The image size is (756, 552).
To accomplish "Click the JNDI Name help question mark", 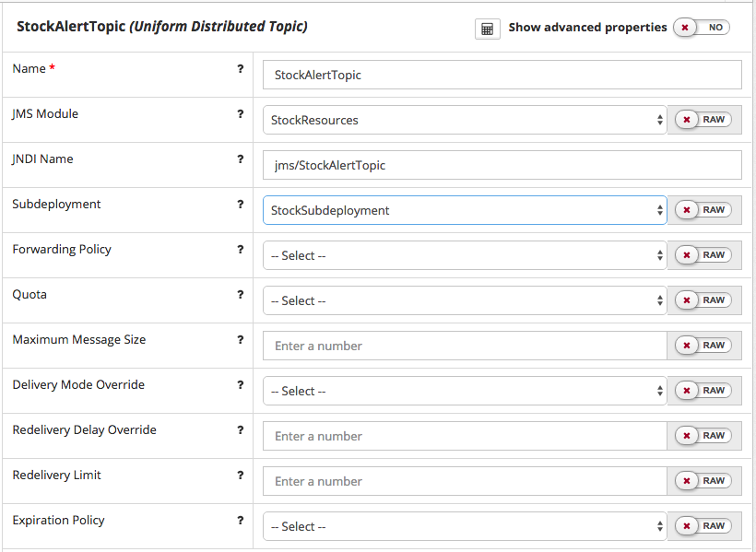I will point(241,159).
